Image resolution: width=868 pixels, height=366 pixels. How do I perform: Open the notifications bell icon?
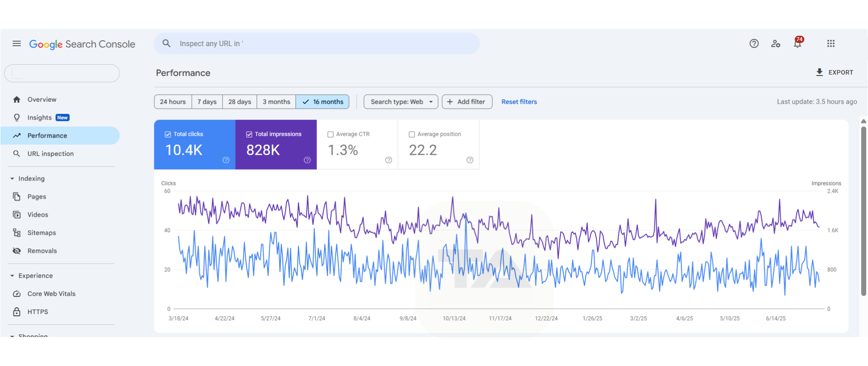coord(797,44)
